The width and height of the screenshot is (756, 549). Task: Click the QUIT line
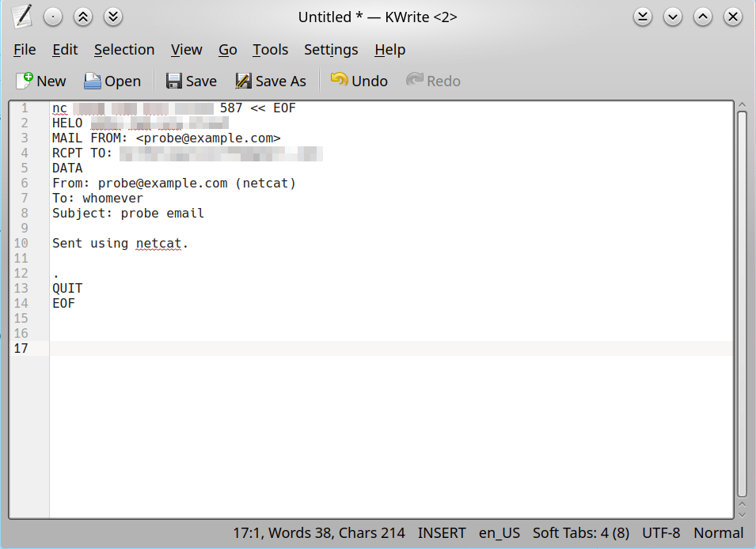[x=67, y=288]
